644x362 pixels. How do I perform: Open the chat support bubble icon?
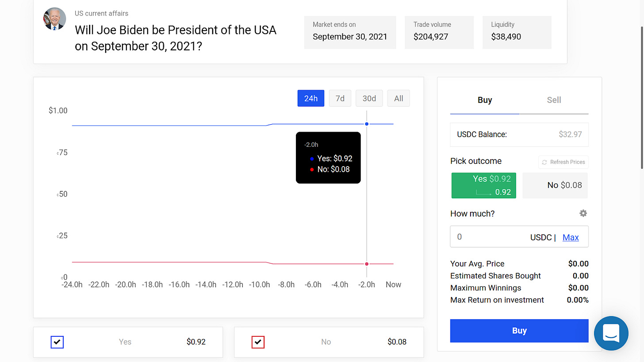[x=611, y=333]
